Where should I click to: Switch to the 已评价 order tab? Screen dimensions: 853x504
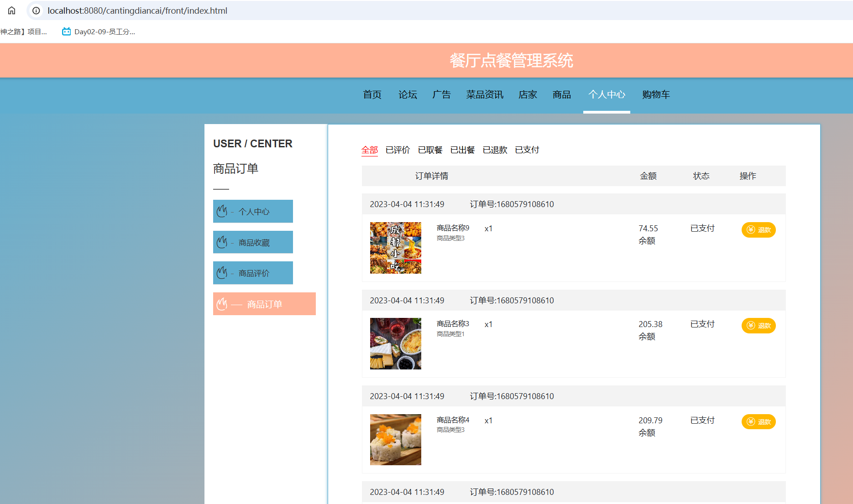tap(398, 150)
